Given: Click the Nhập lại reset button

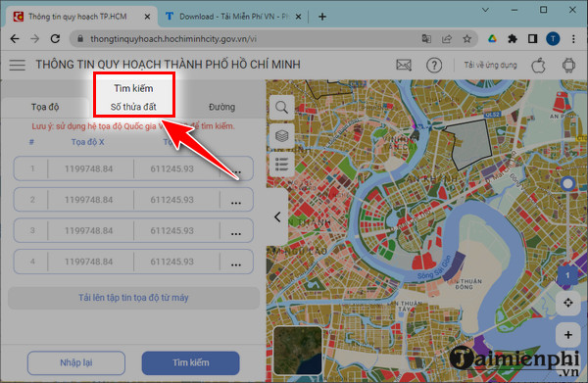Looking at the screenshot, I should (76, 362).
